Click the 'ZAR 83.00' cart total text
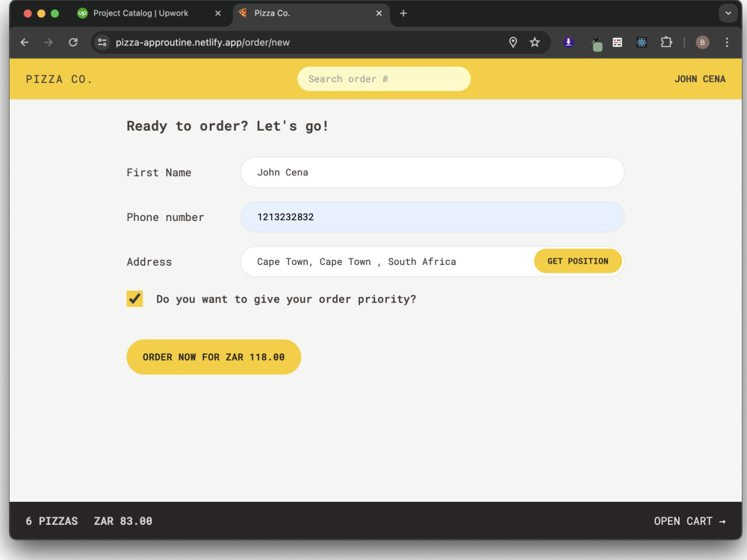Viewport: 747px width, 560px height. coord(123,521)
